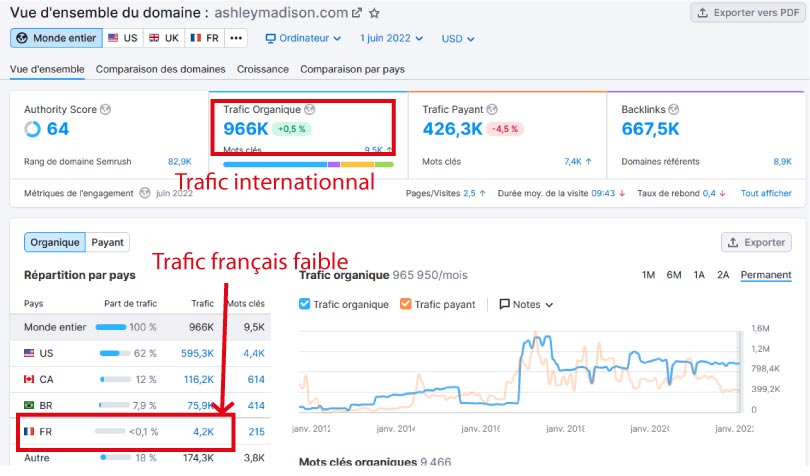Click Tout afficher link
This screenshot has height=476, width=810.
click(766, 193)
